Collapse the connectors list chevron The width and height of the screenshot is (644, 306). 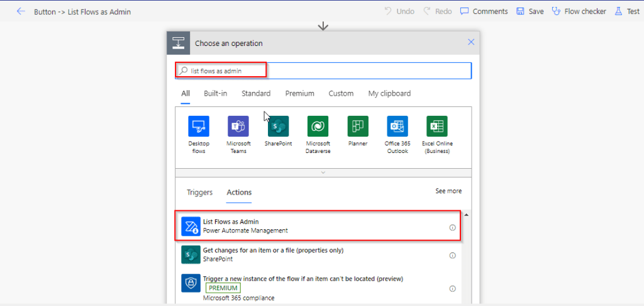point(323,172)
